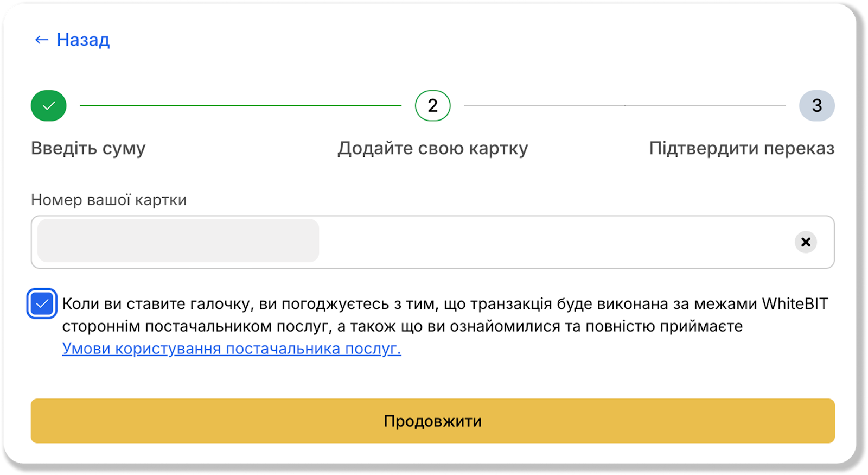Click the gray progress line before step 3
Image resolution: width=868 pixels, height=475 pixels.
[x=624, y=105]
